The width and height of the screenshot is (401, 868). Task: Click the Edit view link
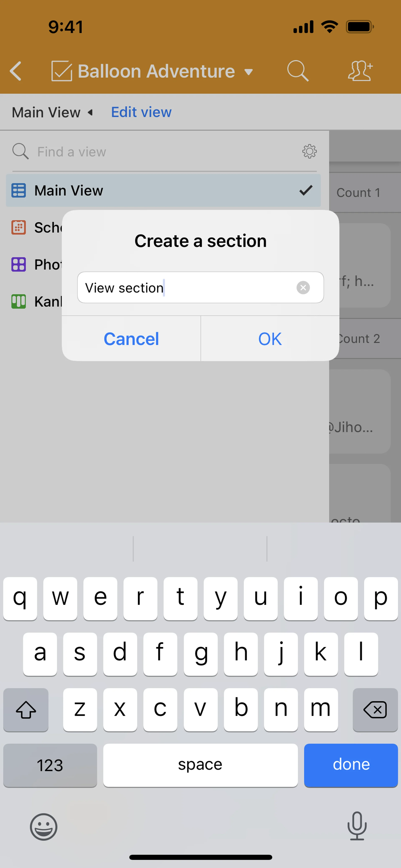coord(141,112)
